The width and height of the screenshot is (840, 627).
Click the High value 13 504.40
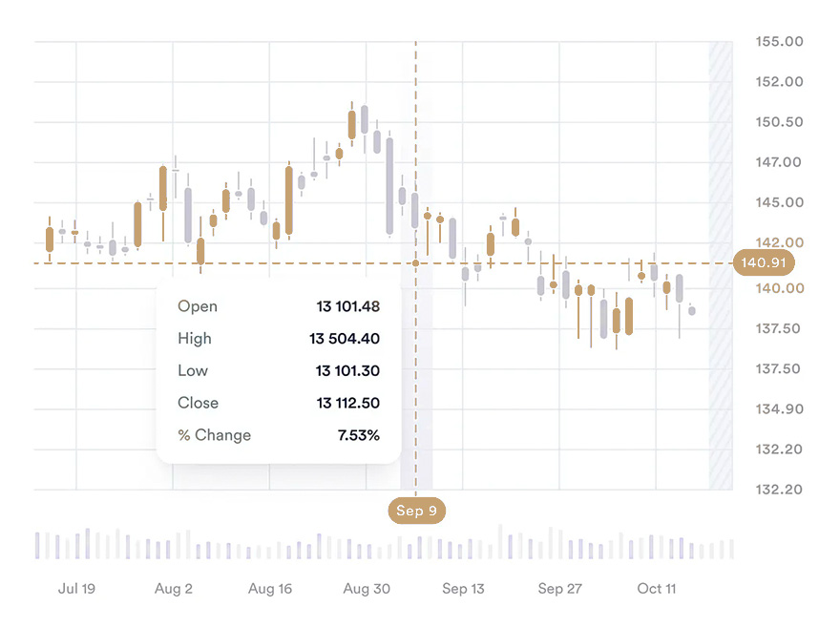tap(345, 339)
